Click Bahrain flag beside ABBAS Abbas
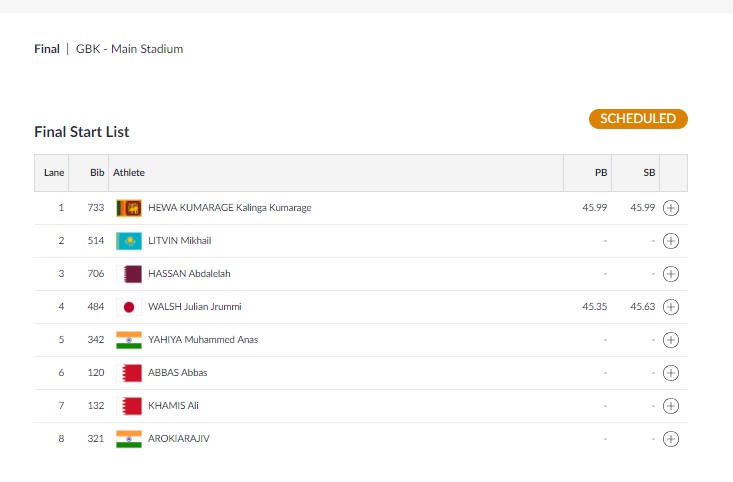The height and width of the screenshot is (482, 733). [x=129, y=373]
